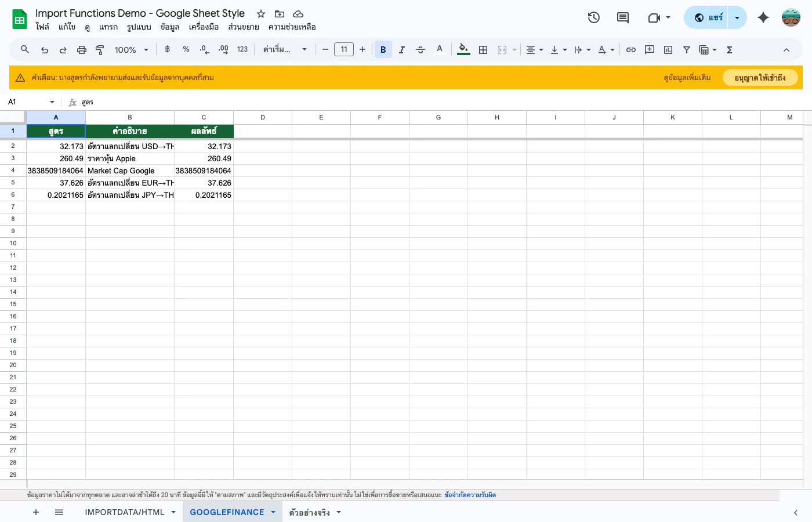This screenshot has width=812, height=522.
Task: Open the Share options dropdown arrow
Action: coord(737,17)
